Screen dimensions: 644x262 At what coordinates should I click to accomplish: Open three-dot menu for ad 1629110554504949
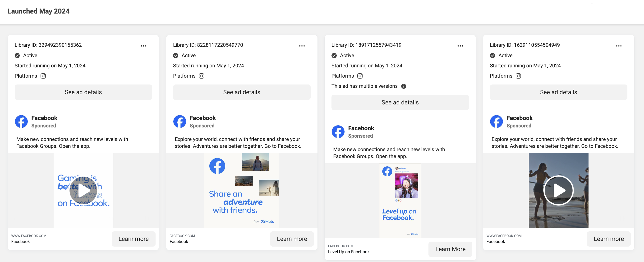(618, 46)
